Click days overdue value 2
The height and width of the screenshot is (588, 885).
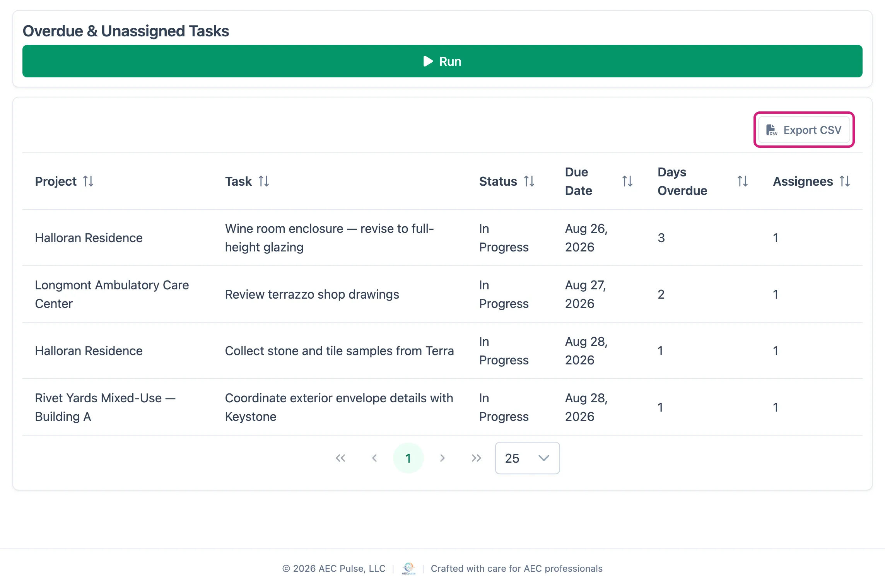(x=661, y=294)
